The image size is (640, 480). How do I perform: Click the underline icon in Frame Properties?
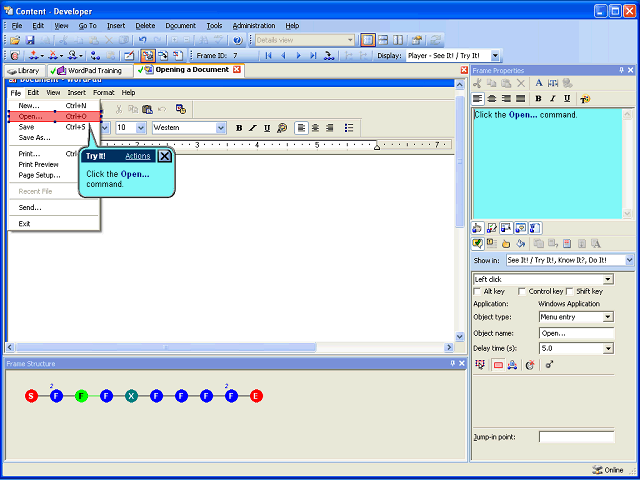pyautogui.click(x=567, y=98)
